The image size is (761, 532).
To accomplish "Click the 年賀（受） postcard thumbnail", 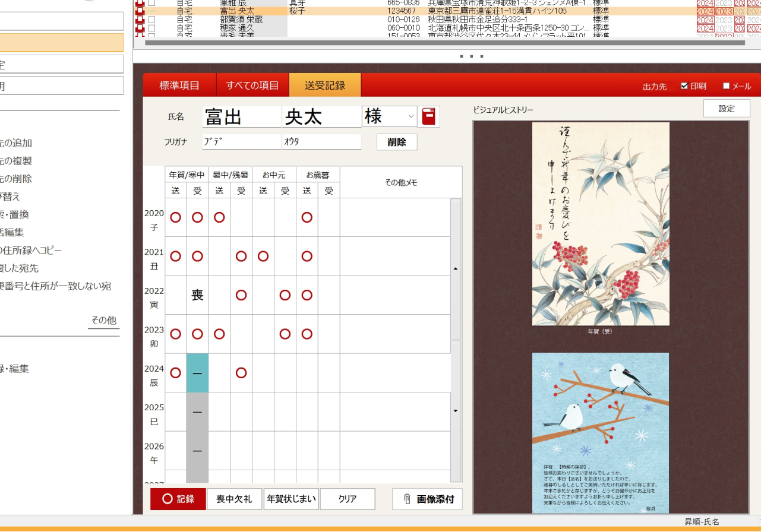I will (601, 224).
